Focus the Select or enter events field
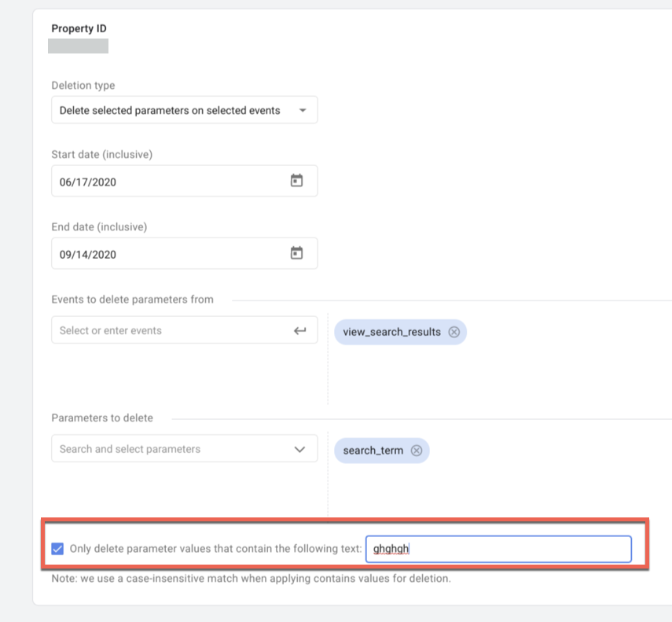Screen dimensions: 672x622 point(165,331)
